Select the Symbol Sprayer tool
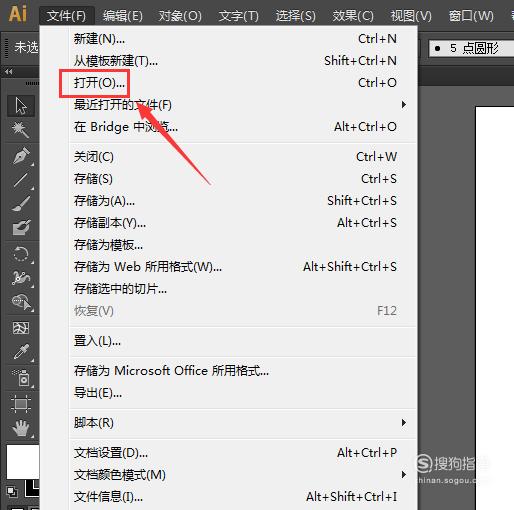Viewport: 514px width, 510px height. 21,378
